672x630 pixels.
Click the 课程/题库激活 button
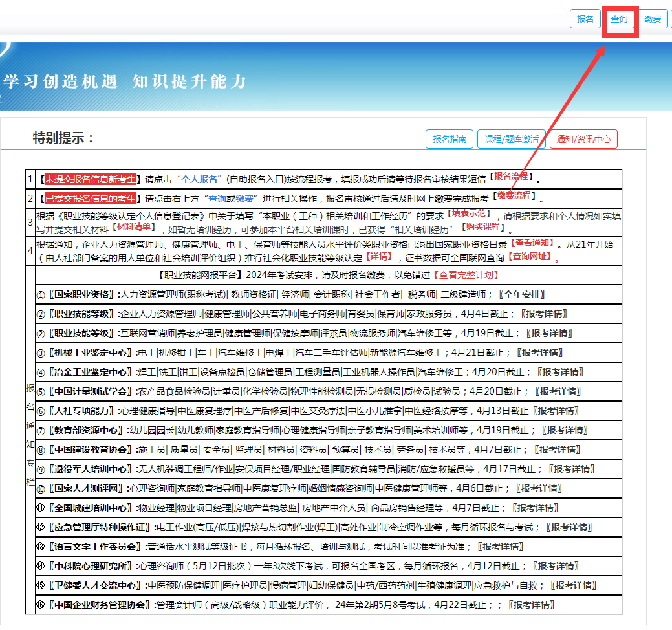(512, 139)
